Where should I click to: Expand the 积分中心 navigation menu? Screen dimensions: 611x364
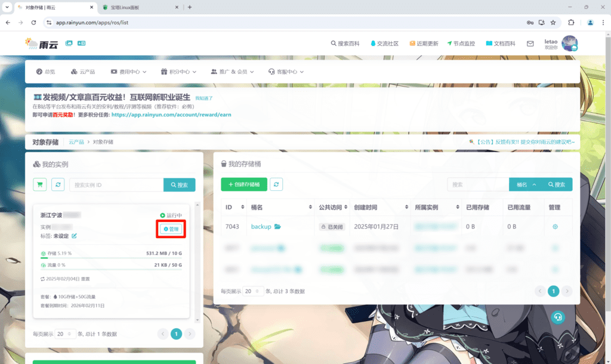(x=179, y=72)
